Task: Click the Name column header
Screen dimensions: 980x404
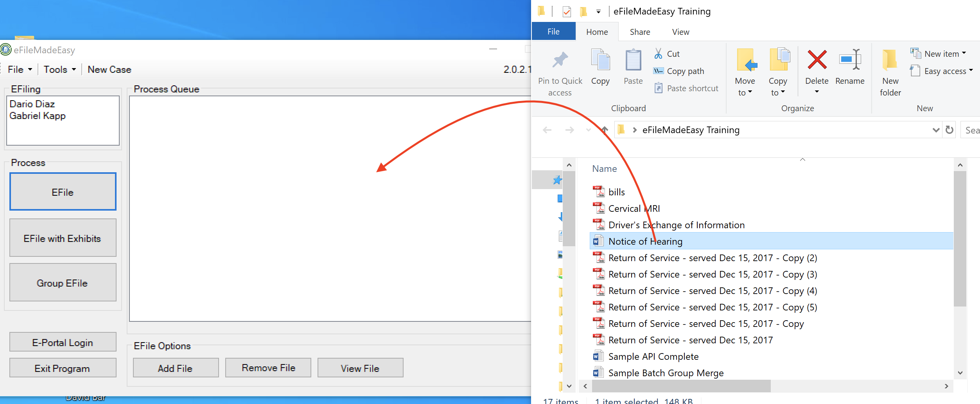Action: point(605,169)
